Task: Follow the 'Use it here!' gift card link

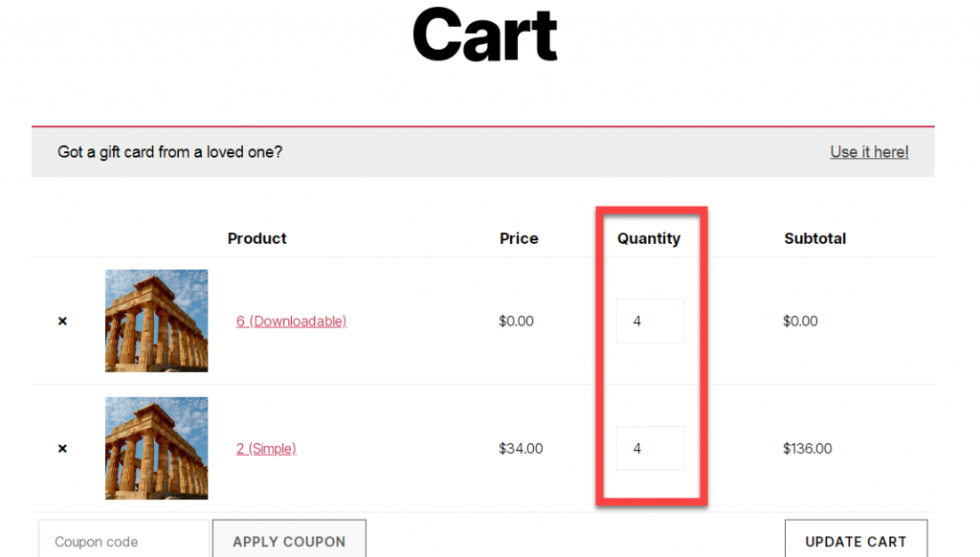Action: point(869,152)
